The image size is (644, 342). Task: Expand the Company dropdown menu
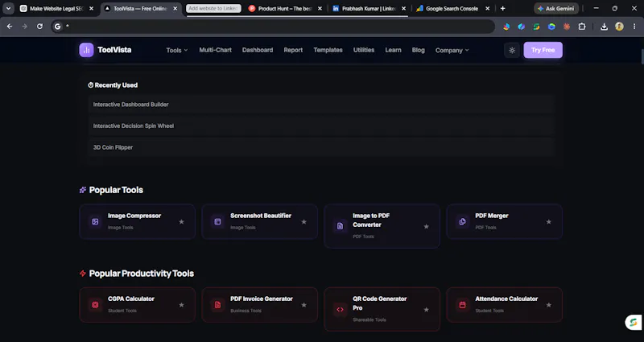(x=452, y=50)
